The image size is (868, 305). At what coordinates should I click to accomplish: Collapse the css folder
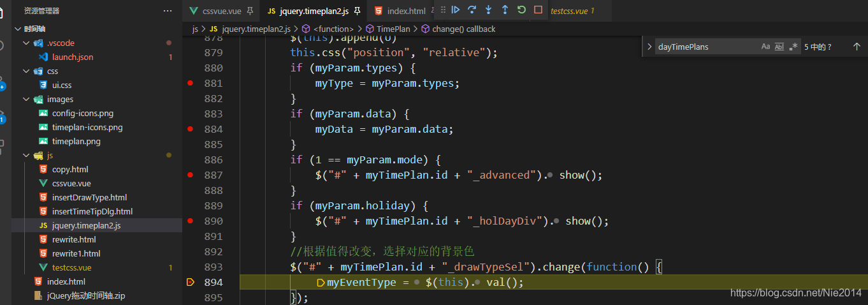[x=26, y=71]
